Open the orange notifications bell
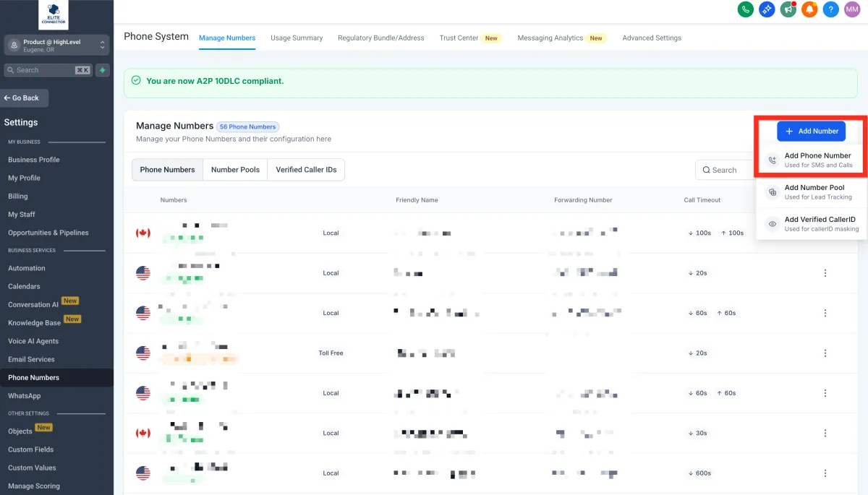 point(809,9)
